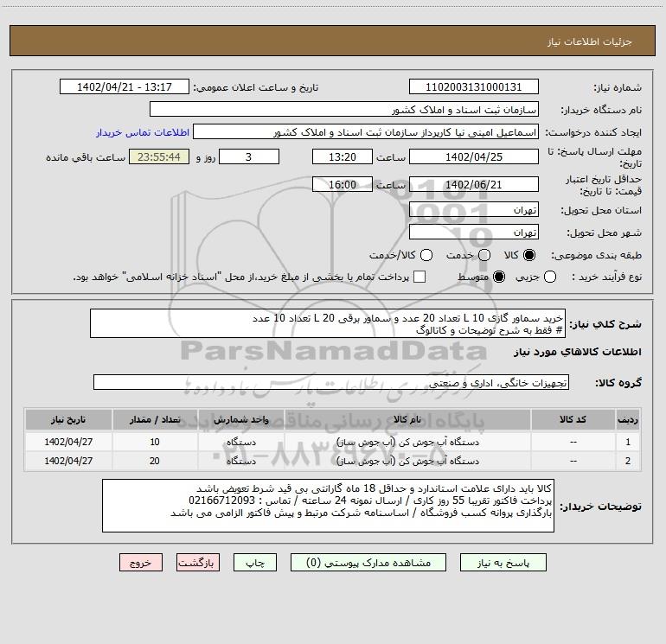This screenshot has height=644, width=666.
Task: Click the نام دستگاه خریدار field
Action: point(344,110)
